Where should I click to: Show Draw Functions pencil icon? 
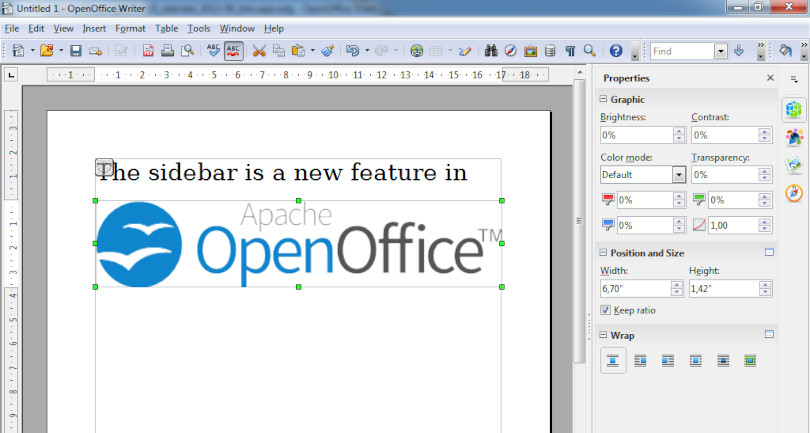tap(464, 51)
